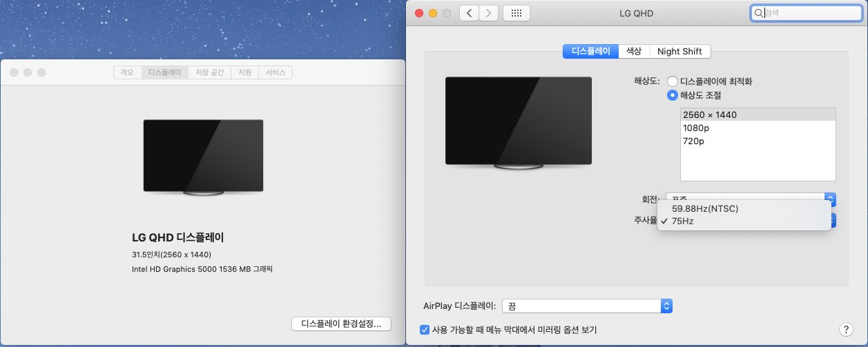The image size is (868, 347).
Task: Click the magnifier icon in search field
Action: pos(758,12)
